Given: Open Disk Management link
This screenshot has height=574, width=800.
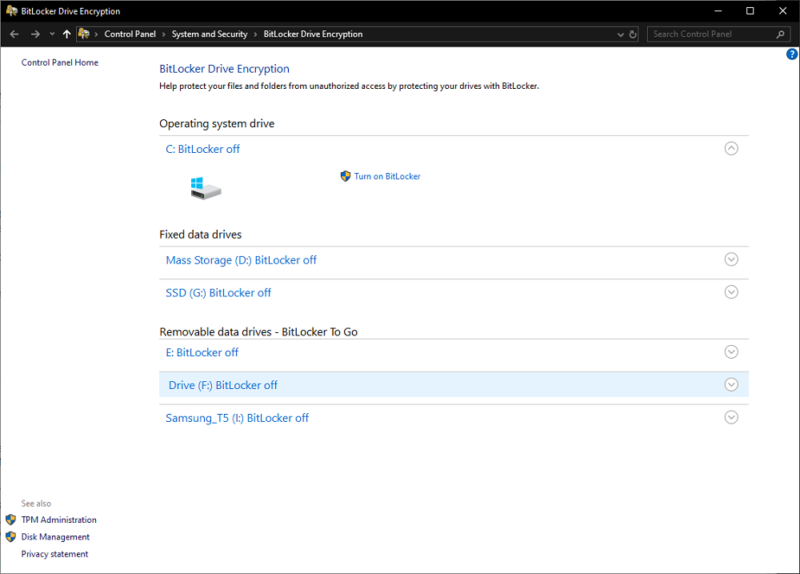Looking at the screenshot, I should point(55,537).
